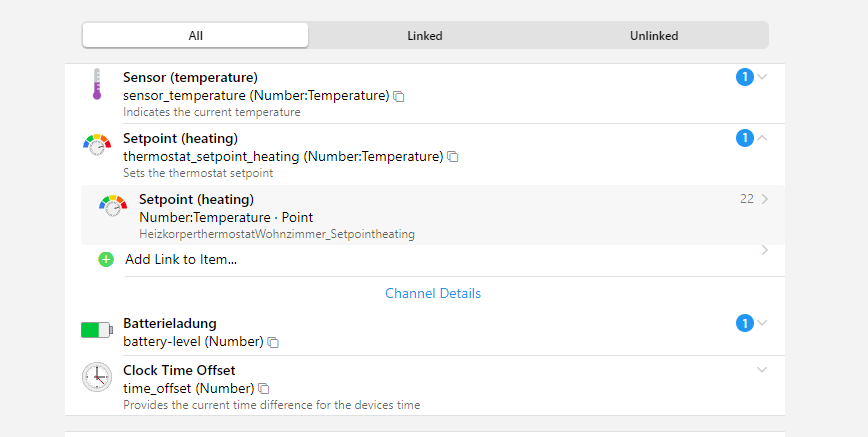Screen dimensions: 868x437
Task: Click Add Link to Item
Action: tap(181, 259)
